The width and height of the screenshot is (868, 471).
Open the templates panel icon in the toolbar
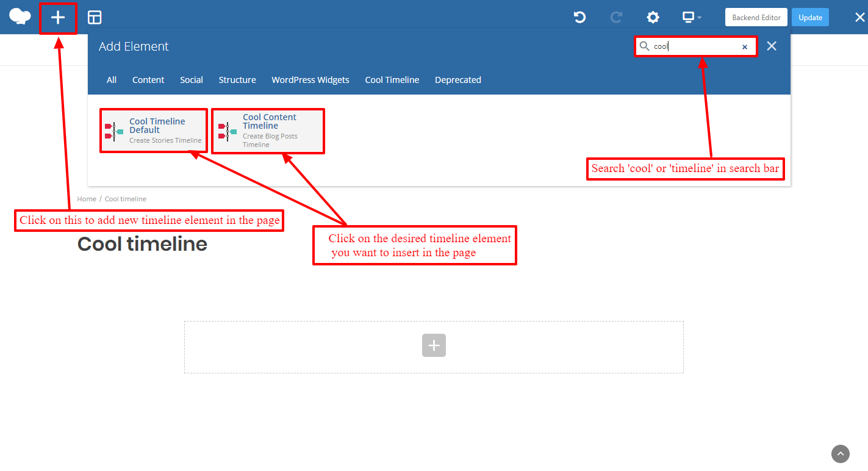(x=95, y=17)
